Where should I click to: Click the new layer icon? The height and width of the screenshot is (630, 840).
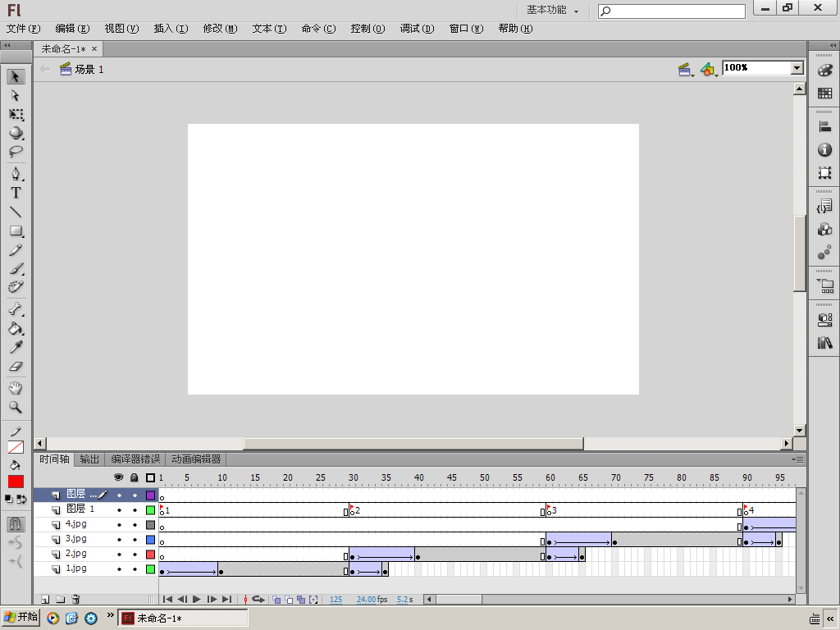click(45, 600)
